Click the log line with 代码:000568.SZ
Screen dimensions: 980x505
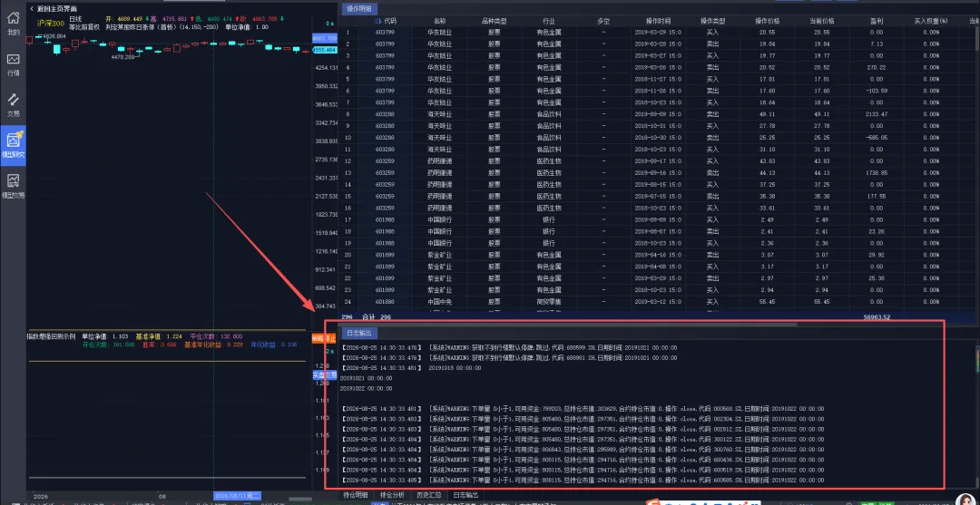(583, 408)
